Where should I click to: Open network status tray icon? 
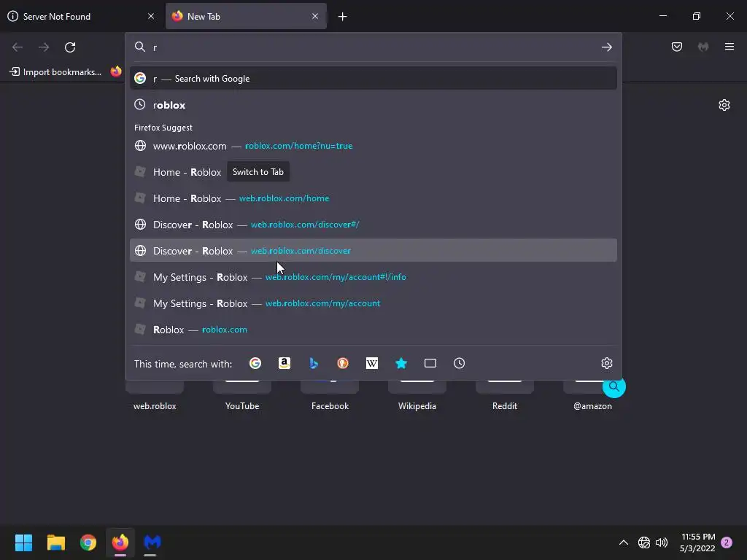pos(644,542)
